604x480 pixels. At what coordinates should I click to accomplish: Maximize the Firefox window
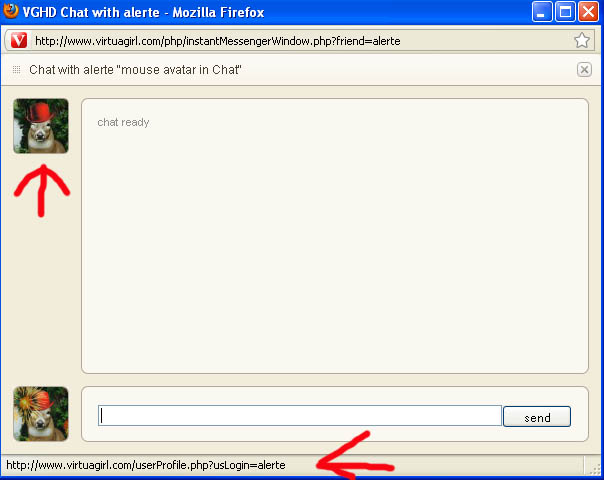coord(565,12)
